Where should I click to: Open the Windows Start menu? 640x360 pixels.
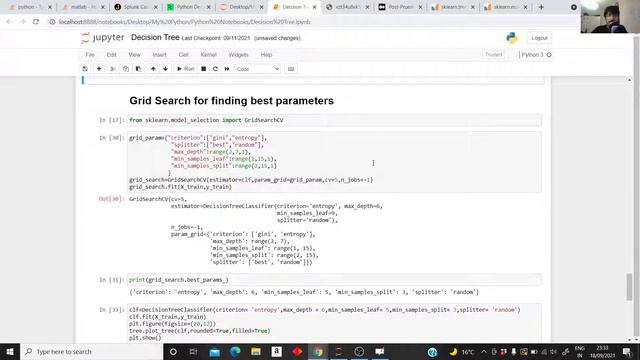pyautogui.click(x=10, y=351)
